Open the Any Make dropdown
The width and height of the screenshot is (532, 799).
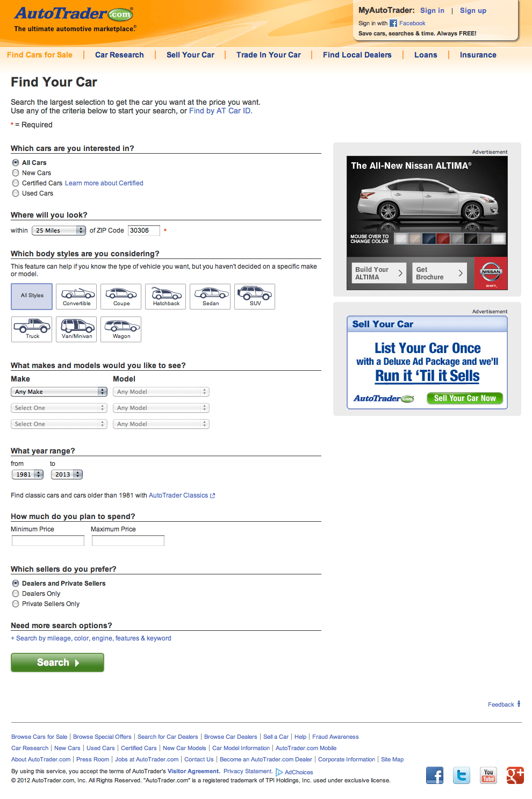pyautogui.click(x=59, y=392)
